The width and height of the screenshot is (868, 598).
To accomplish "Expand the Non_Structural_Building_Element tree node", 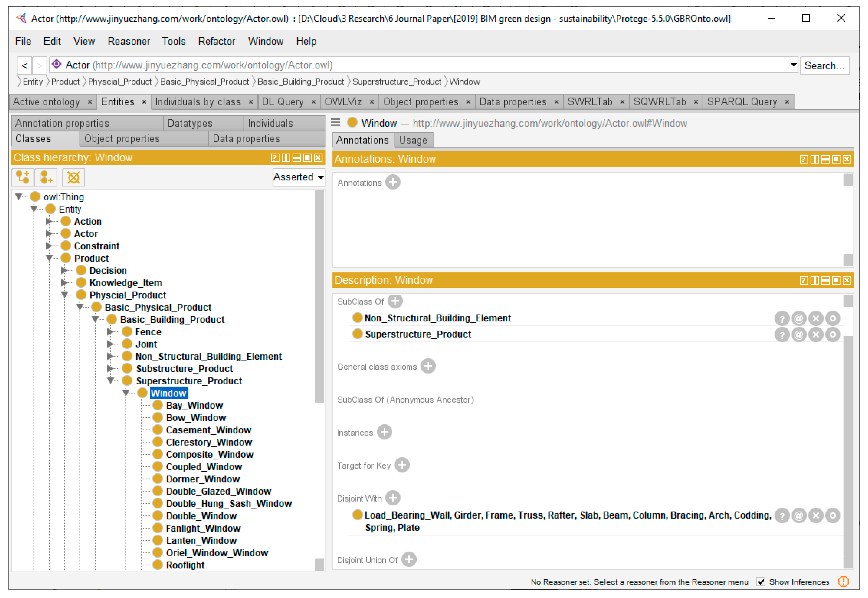I will 110,356.
